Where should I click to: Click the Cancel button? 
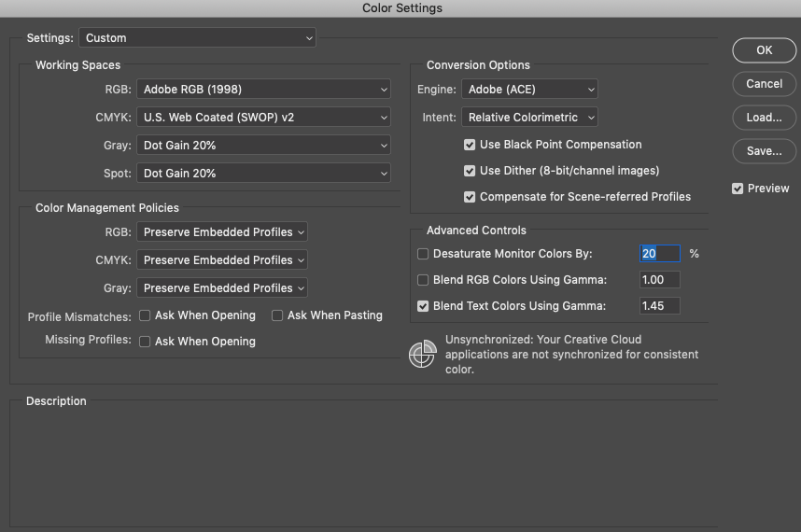click(765, 84)
